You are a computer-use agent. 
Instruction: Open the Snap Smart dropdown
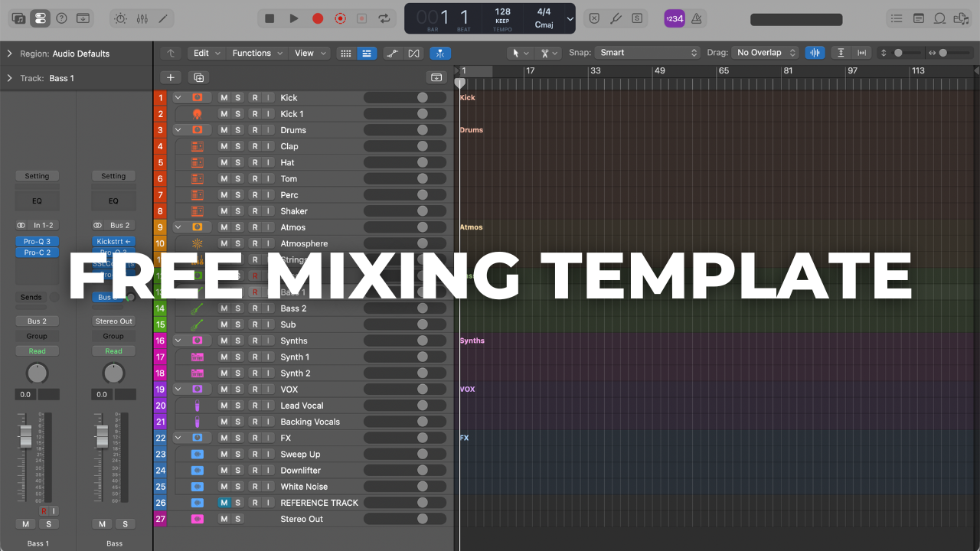click(647, 53)
